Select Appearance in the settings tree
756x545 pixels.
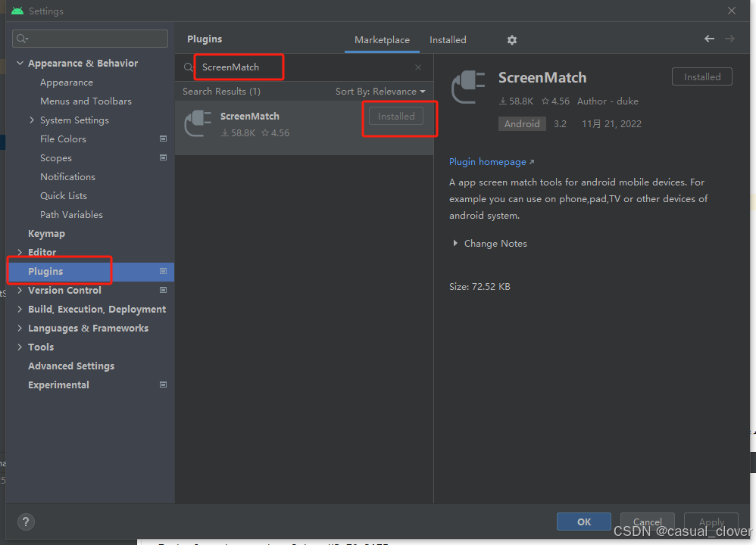67,83
